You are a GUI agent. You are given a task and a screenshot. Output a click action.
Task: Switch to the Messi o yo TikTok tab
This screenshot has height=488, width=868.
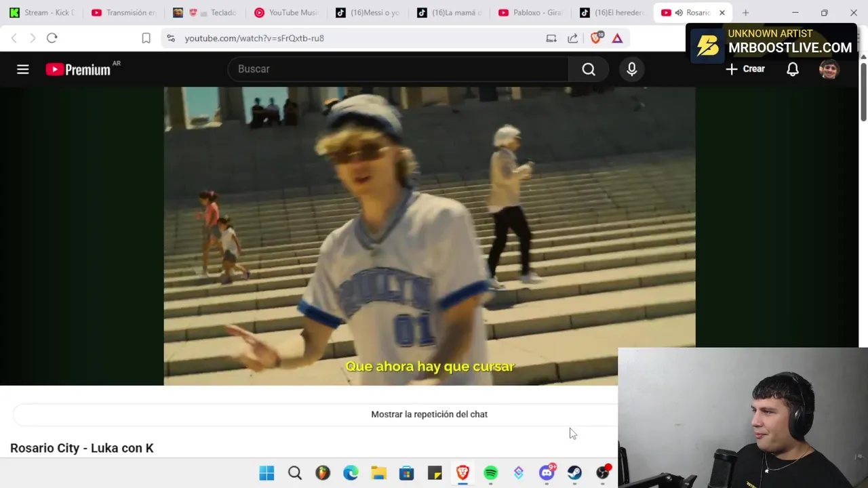(368, 12)
